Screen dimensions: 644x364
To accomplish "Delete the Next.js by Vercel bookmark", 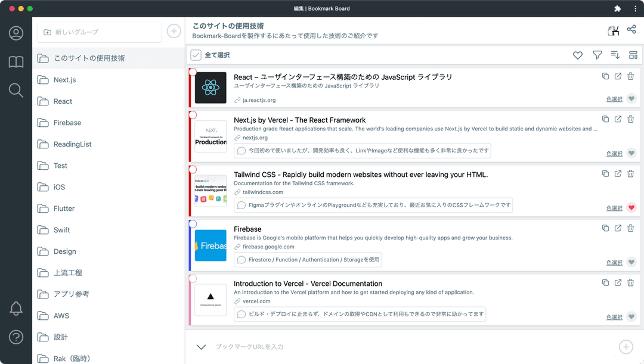I will tap(630, 119).
